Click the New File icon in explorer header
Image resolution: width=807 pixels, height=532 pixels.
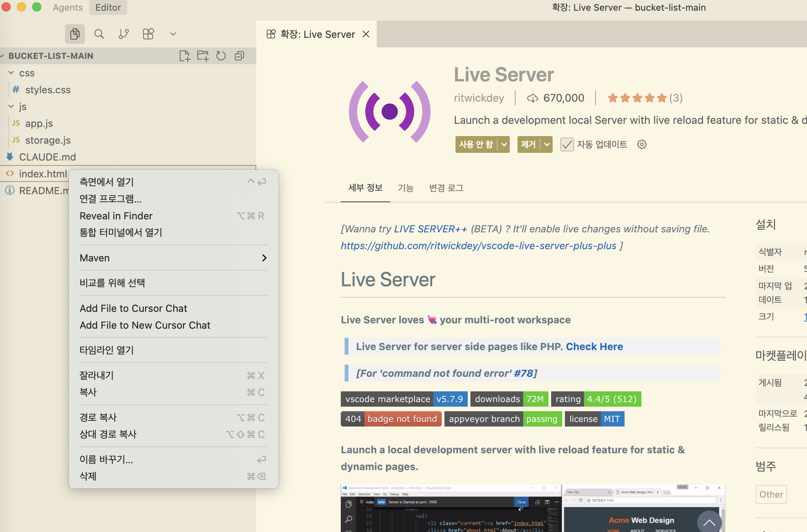[184, 56]
